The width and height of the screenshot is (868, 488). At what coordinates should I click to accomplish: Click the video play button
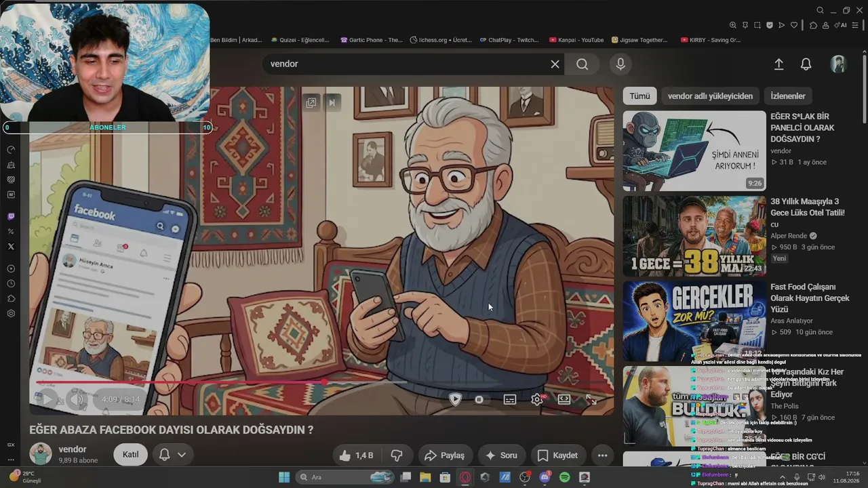point(47,399)
